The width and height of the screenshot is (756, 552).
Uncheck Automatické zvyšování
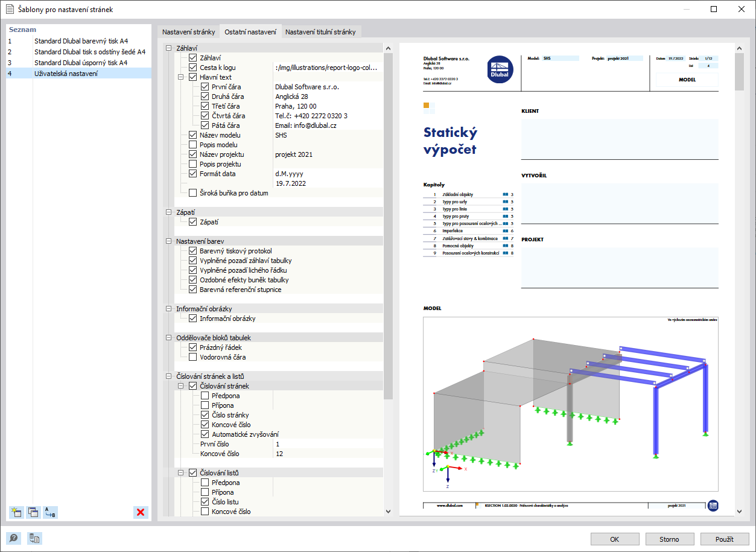205,434
